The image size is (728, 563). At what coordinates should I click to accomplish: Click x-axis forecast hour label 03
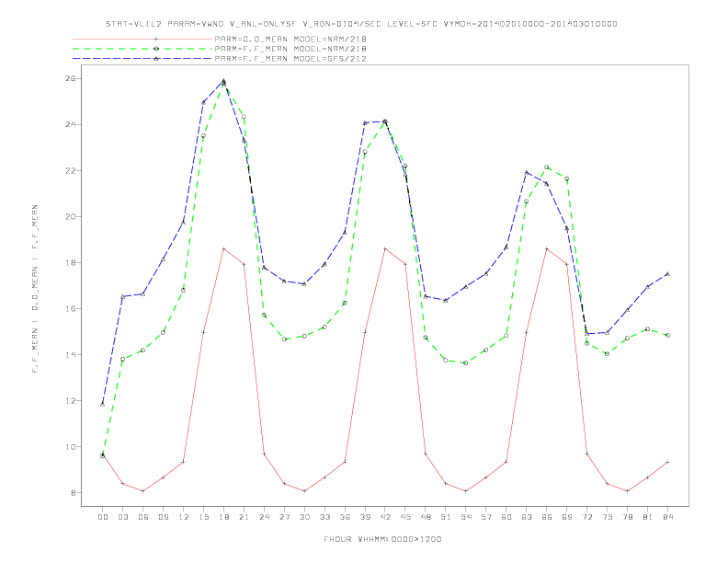pos(122,517)
